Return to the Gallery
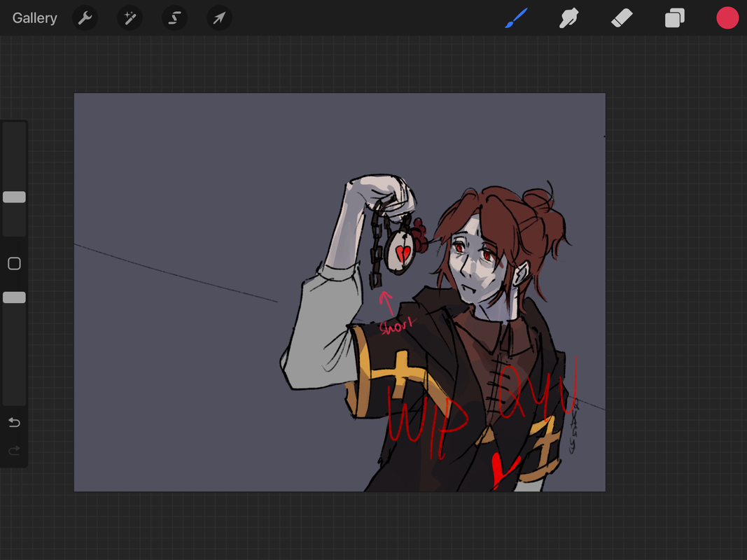 pyautogui.click(x=35, y=18)
